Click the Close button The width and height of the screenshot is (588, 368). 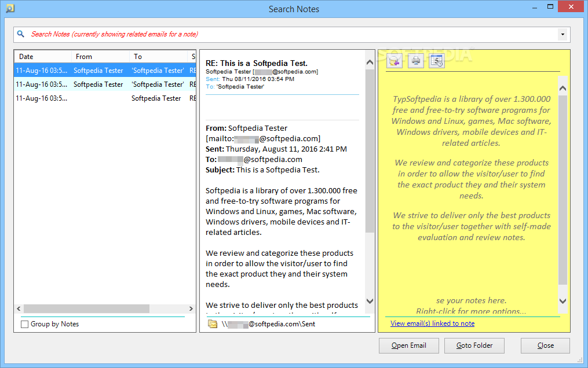click(545, 345)
